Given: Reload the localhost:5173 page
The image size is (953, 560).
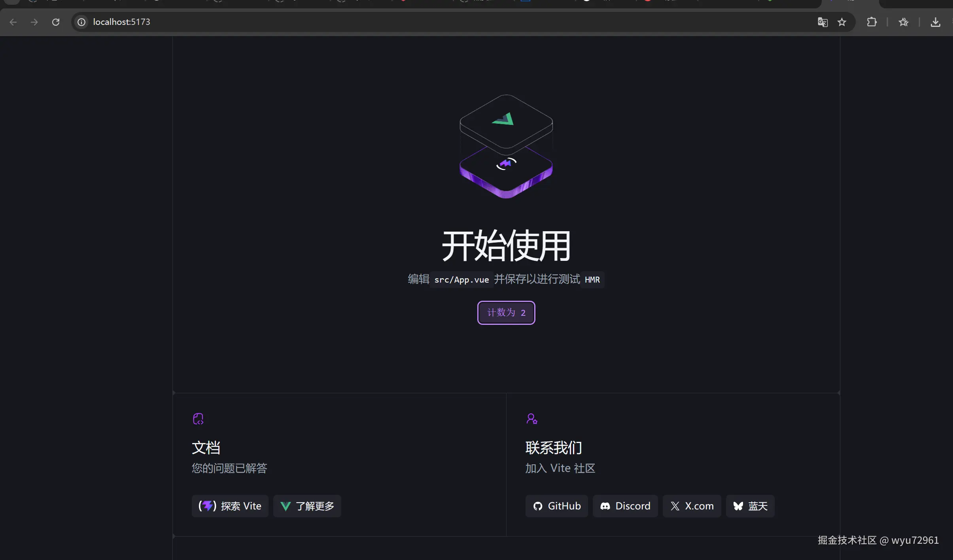Looking at the screenshot, I should tap(56, 22).
